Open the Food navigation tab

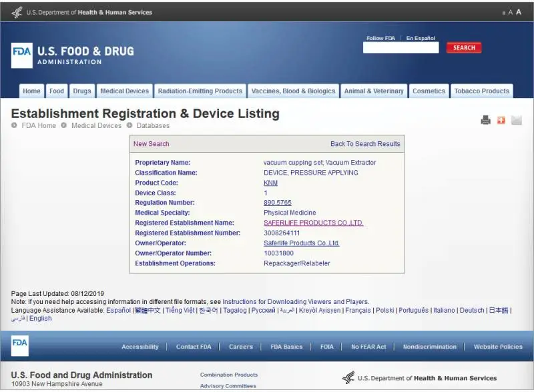pyautogui.click(x=57, y=91)
